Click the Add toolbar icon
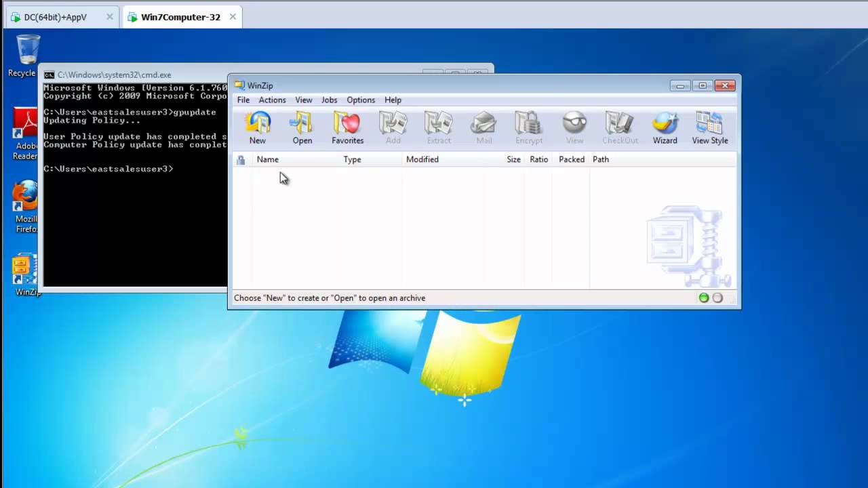The height and width of the screenshot is (488, 868). pos(393,128)
